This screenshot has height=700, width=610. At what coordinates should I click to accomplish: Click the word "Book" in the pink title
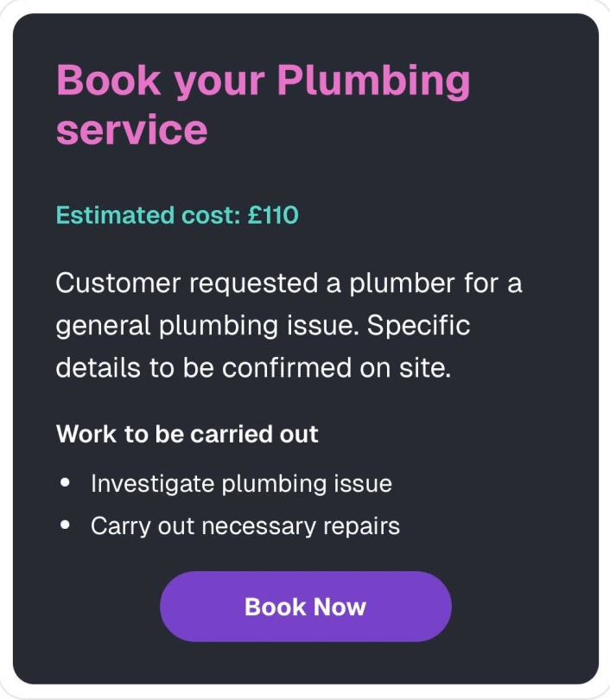click(109, 81)
